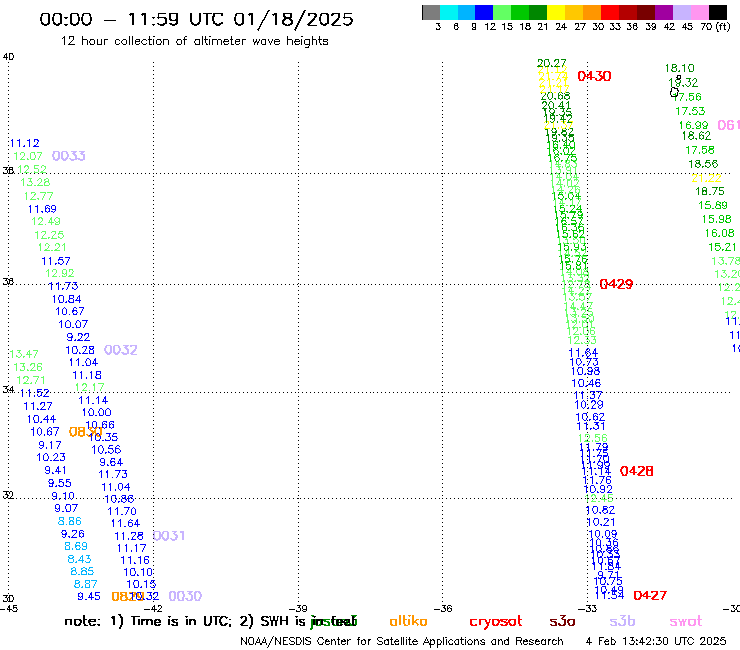Click the 20.27 wave height value
This screenshot has width=740, height=650.
(x=552, y=63)
